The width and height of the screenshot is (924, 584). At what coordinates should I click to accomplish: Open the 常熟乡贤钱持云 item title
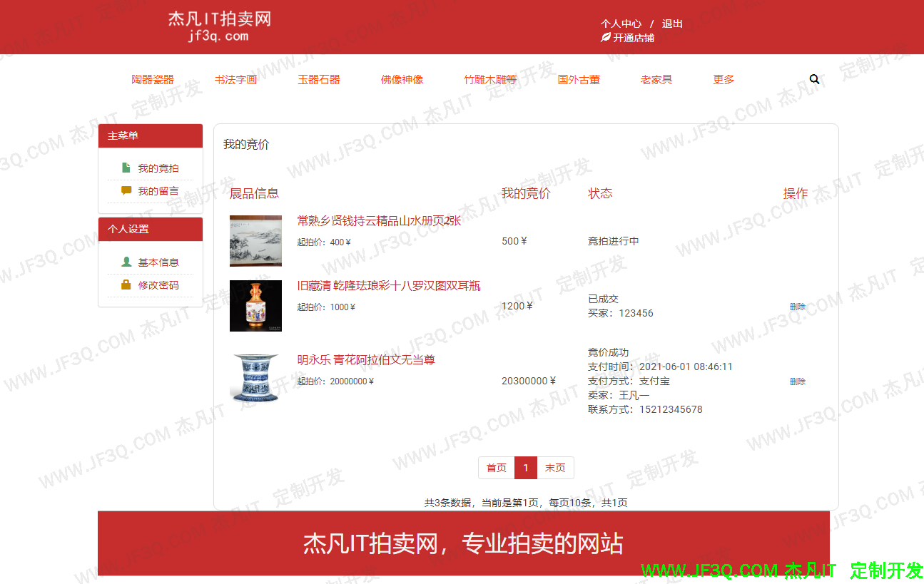(379, 221)
